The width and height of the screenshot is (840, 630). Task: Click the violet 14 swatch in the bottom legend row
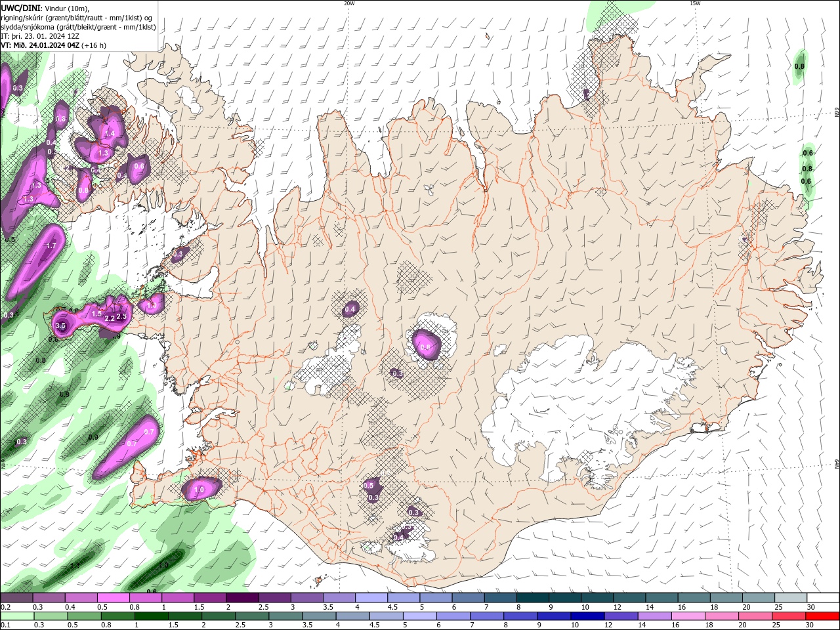click(655, 616)
